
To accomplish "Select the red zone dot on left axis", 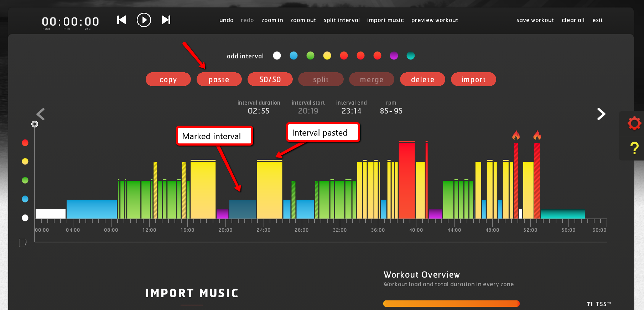I will tap(25, 143).
